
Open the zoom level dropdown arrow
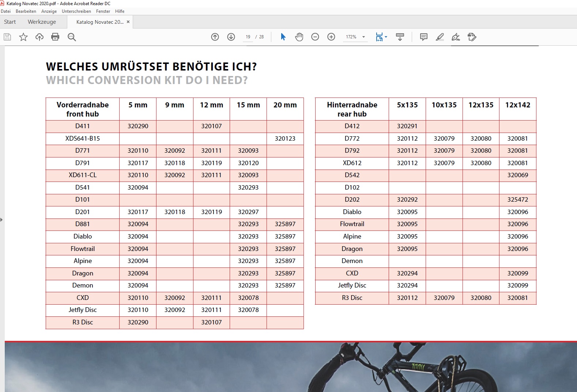(x=363, y=37)
